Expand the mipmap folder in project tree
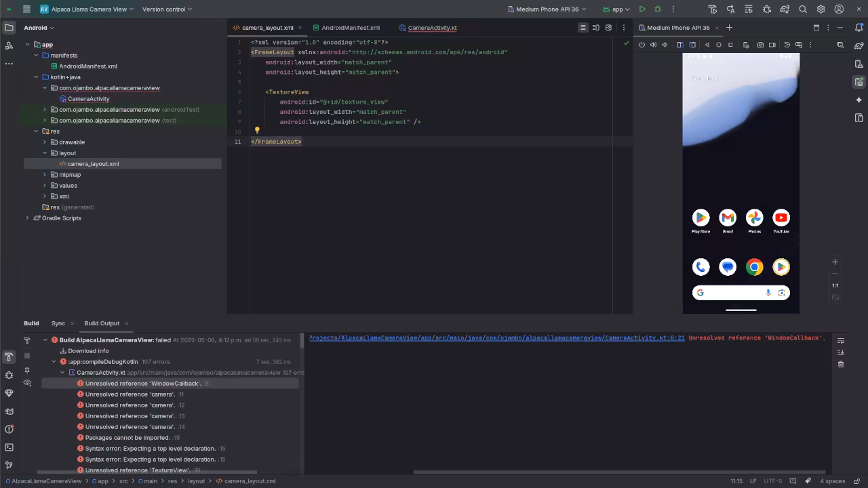This screenshot has height=488, width=868. pyautogui.click(x=45, y=175)
